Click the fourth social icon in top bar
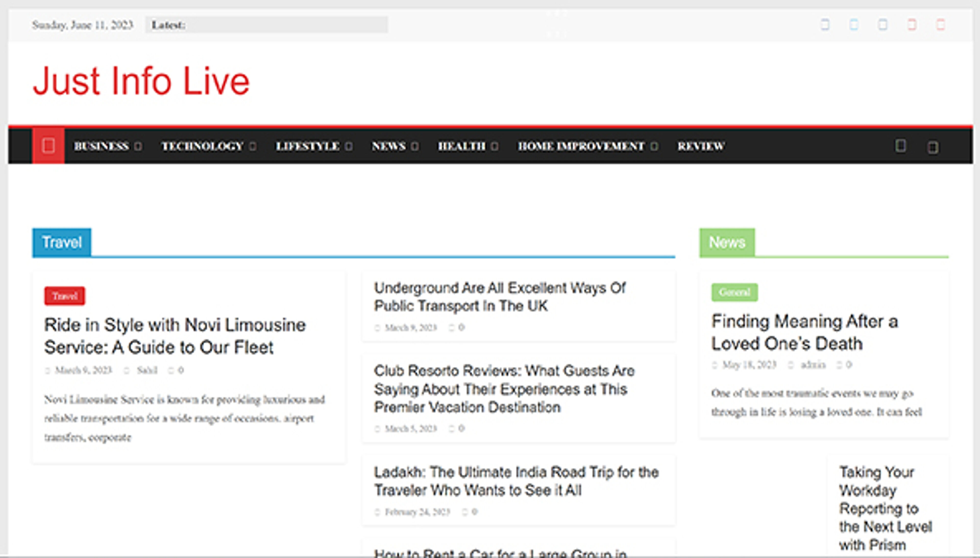980x558 pixels. coord(912,25)
